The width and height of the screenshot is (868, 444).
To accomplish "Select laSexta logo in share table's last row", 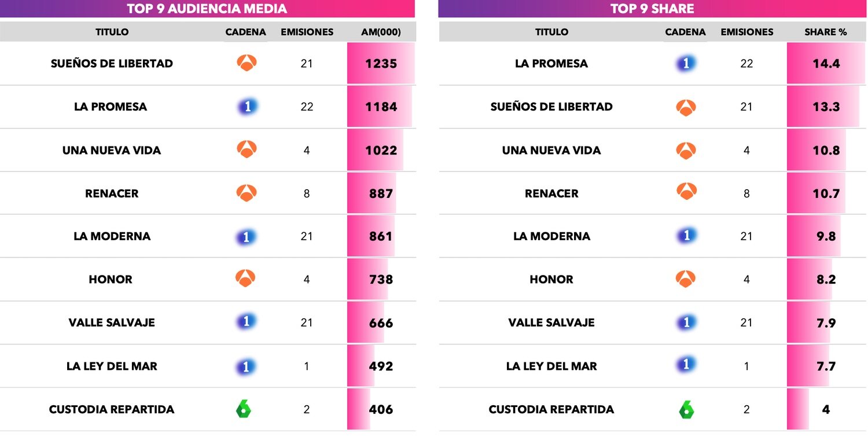I will pyautogui.click(x=686, y=410).
